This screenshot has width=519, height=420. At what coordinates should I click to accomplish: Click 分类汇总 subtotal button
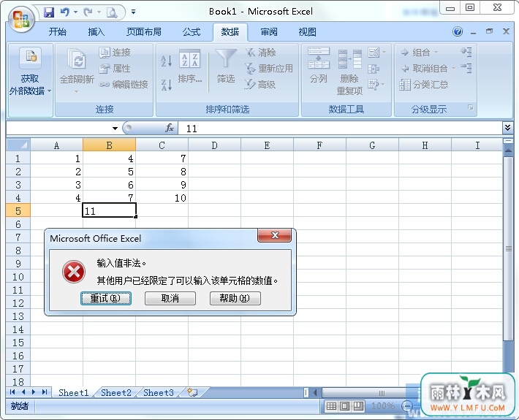pos(424,85)
